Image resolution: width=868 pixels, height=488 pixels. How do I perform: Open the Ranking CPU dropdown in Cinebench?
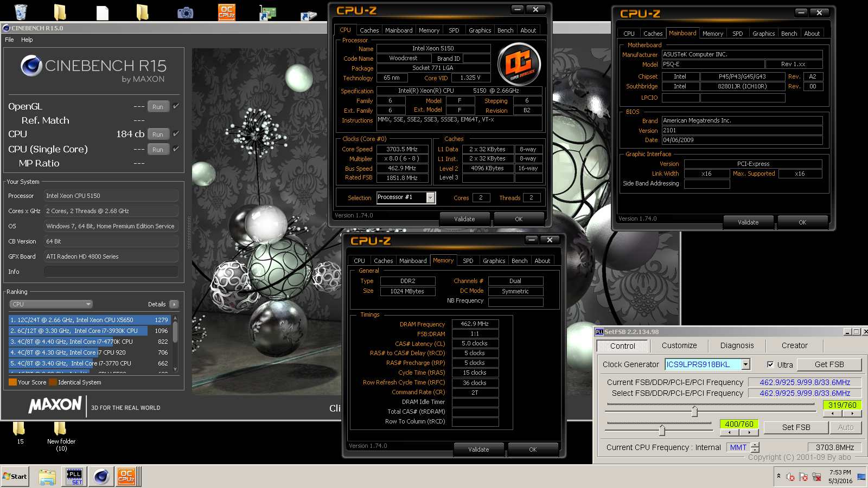tap(52, 304)
